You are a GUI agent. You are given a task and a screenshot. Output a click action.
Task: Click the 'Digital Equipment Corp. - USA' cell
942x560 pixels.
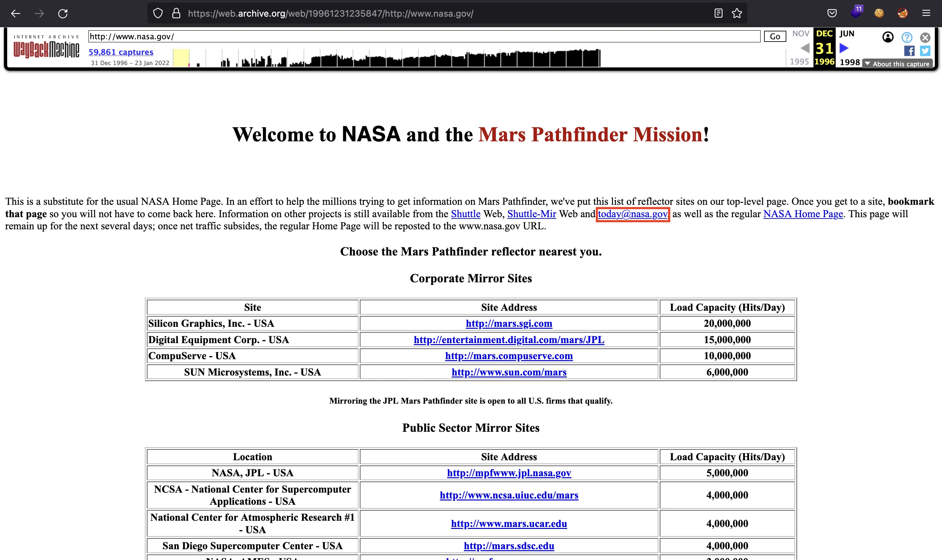tap(253, 340)
